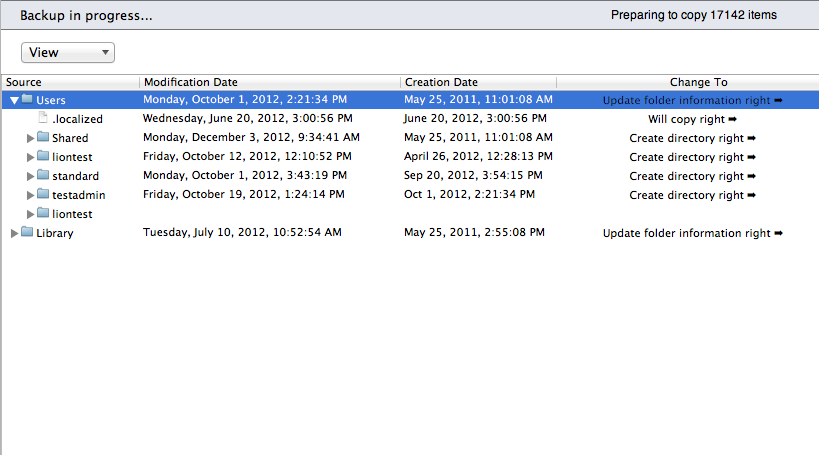Click 'Friday, October 19, 2012, 1:24:14 PM' cell

(x=244, y=194)
